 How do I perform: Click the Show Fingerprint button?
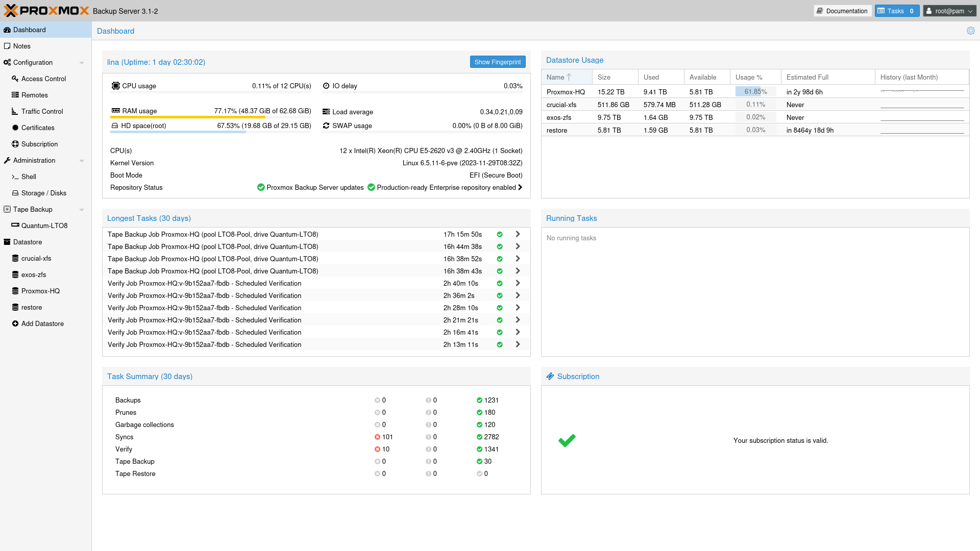pyautogui.click(x=497, y=62)
